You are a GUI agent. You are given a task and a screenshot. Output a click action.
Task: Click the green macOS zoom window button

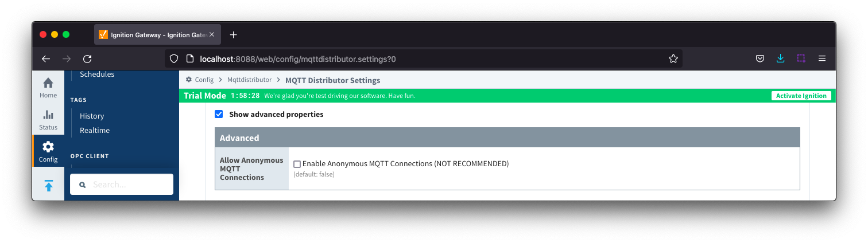tap(66, 34)
